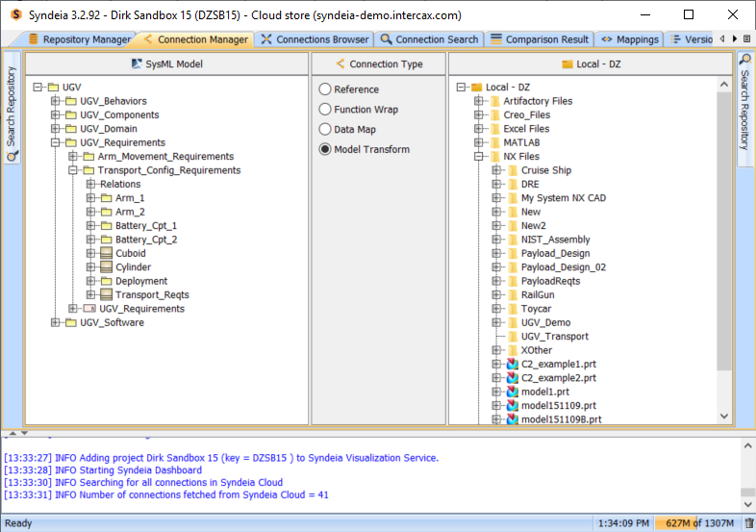Click Cuboid block icon in tree
Screen dimensions: 756x532
click(106, 253)
